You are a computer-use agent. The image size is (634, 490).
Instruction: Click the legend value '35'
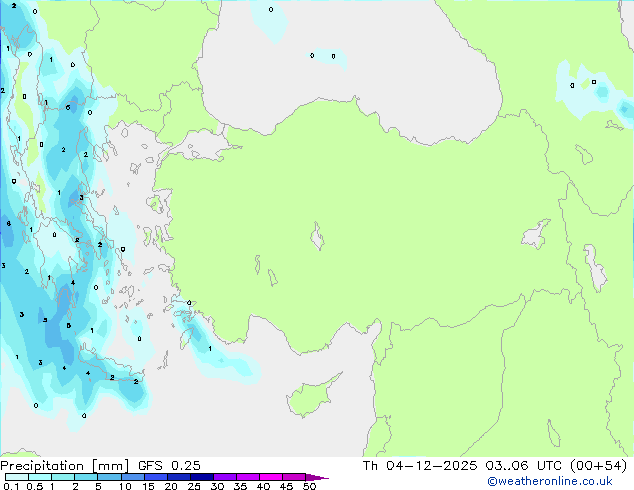[x=240, y=486]
